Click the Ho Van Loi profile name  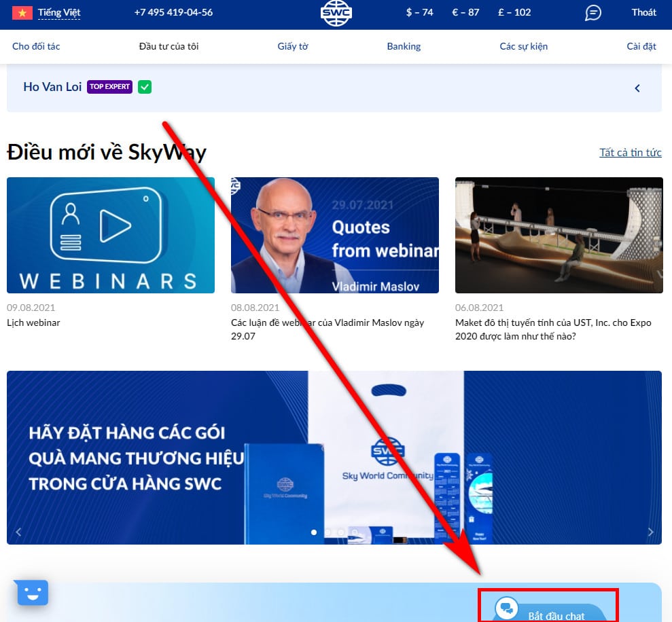(52, 87)
